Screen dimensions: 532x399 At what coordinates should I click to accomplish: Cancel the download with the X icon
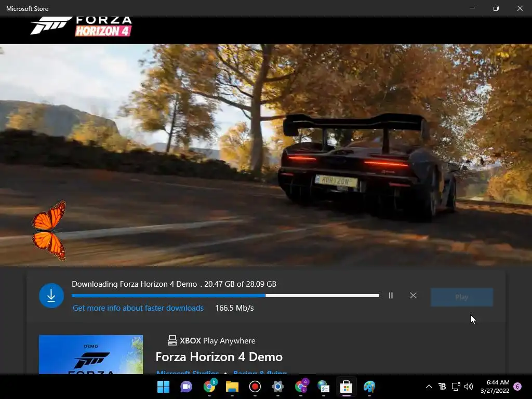coord(413,296)
